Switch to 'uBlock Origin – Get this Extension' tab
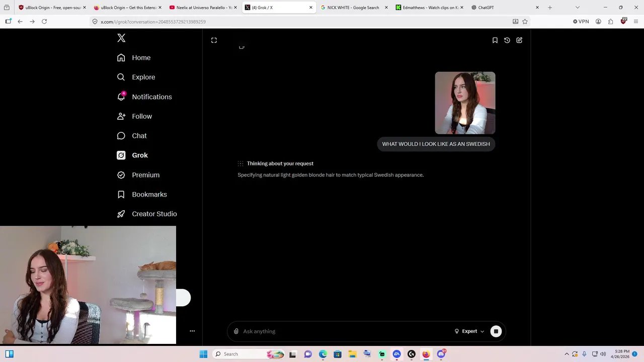Viewport: 644px width, 362px height. click(128, 8)
